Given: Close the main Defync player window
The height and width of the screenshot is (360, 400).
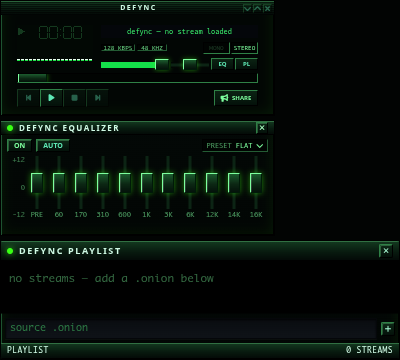Looking at the screenshot, I should [267, 9].
